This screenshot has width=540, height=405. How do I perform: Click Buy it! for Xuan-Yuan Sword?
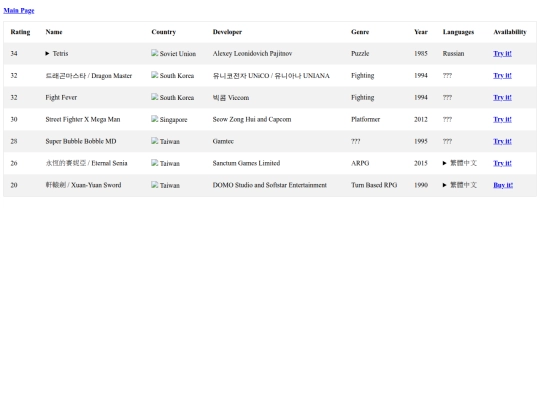503,185
